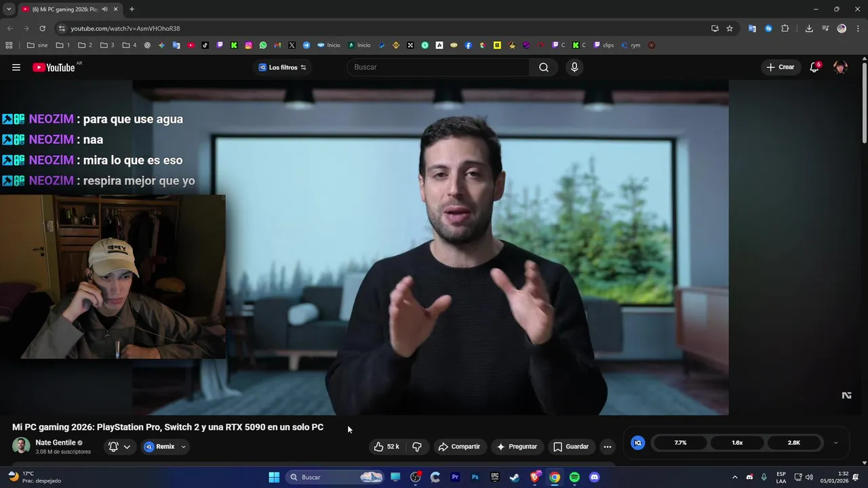Open more actions (three dots) for video
Viewport: 868px width, 488px height.
click(x=608, y=447)
